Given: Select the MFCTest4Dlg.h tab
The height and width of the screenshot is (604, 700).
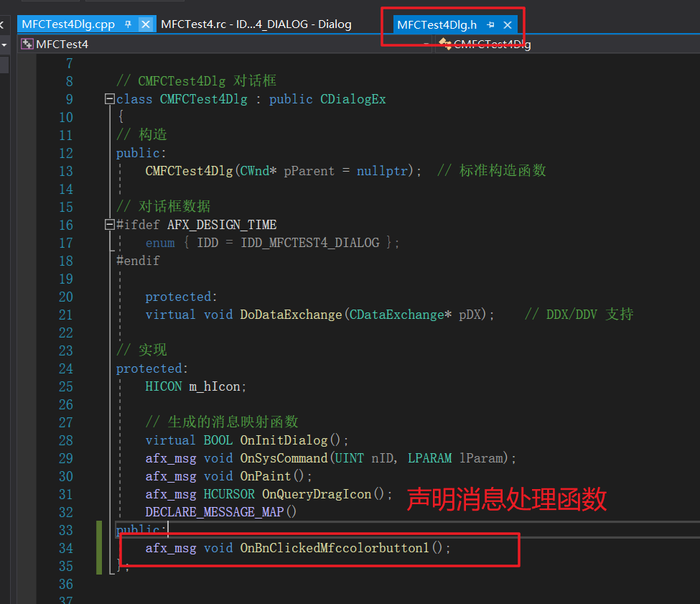Looking at the screenshot, I should pyautogui.click(x=437, y=24).
